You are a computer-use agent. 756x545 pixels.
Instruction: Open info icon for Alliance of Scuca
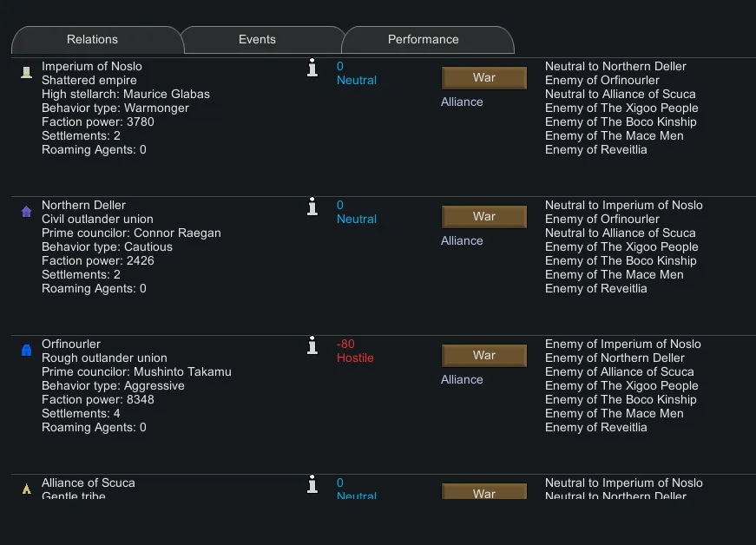(312, 485)
